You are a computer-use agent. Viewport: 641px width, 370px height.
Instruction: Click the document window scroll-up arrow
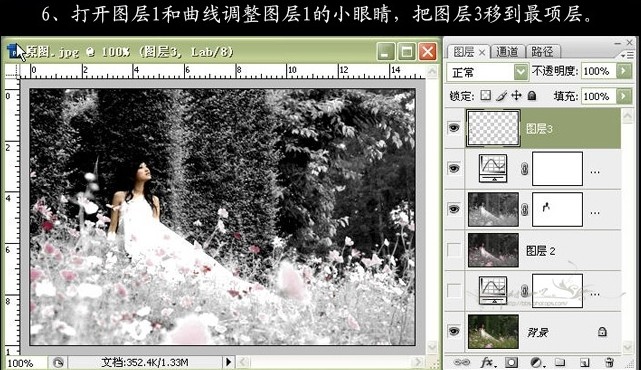pos(431,72)
